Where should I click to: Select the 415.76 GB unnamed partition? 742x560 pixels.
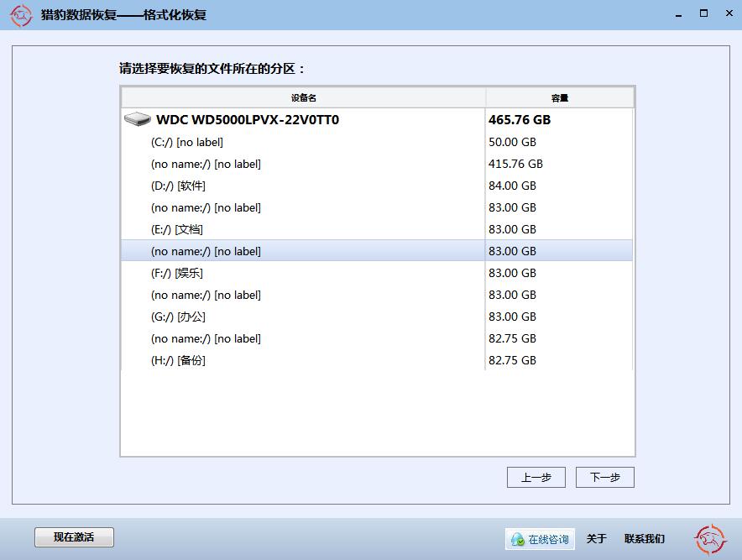coord(206,165)
